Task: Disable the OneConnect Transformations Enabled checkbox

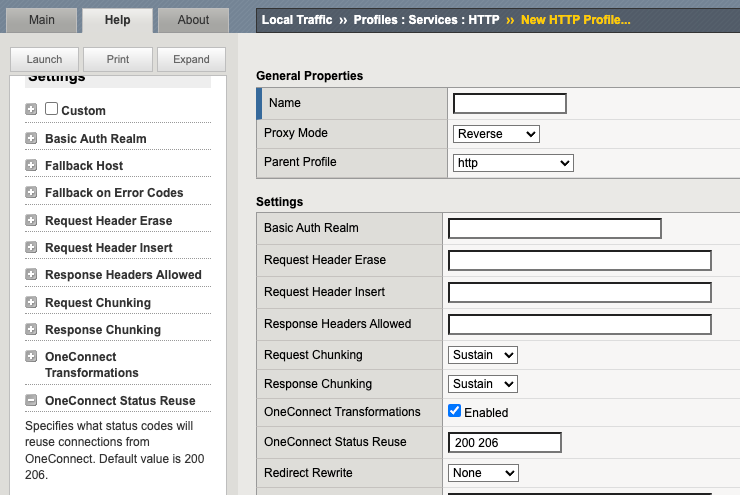Action: (x=455, y=411)
